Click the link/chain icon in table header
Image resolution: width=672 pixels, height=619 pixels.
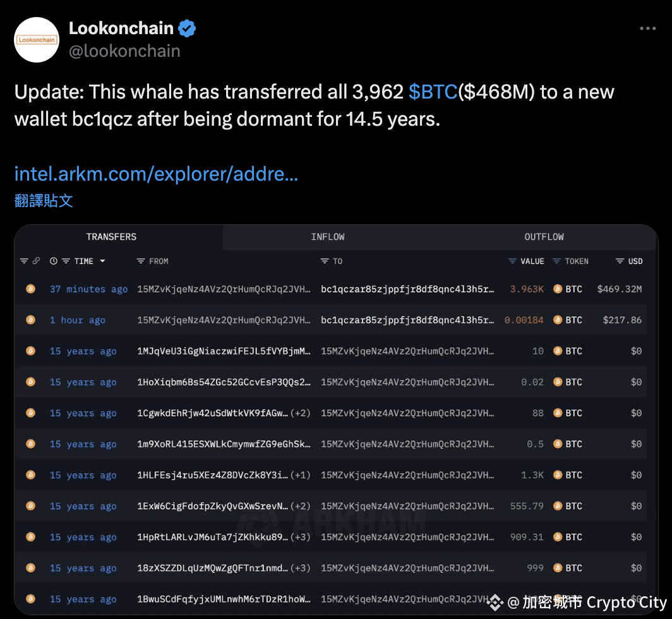point(37,261)
